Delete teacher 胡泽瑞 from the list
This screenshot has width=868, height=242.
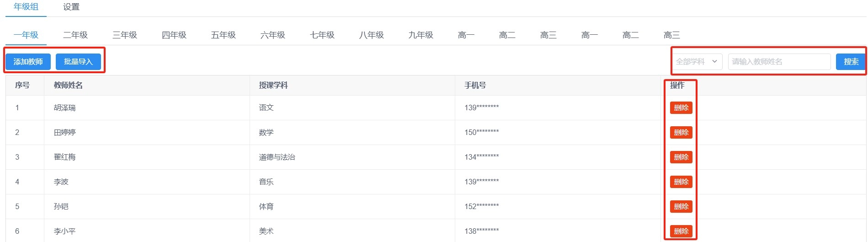681,108
